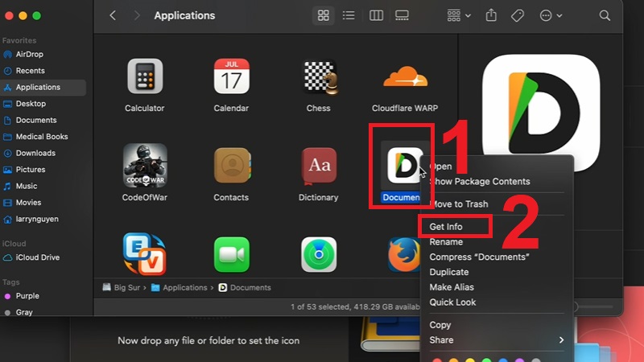
Task: Click the Dictionary app icon
Action: click(x=318, y=166)
